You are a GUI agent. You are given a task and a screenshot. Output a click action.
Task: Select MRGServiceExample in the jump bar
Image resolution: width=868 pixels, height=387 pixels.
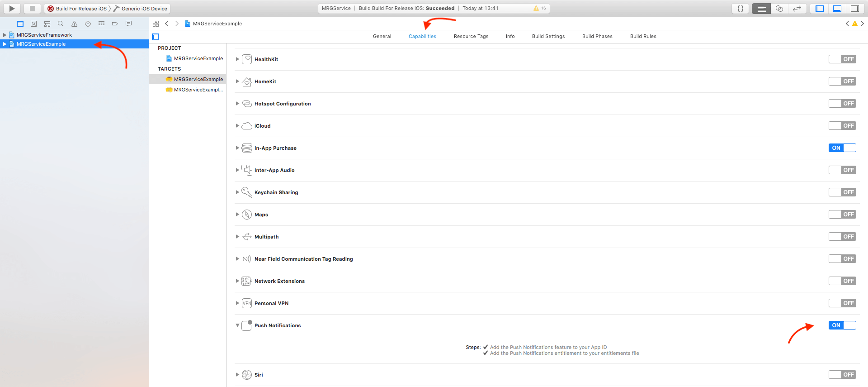(213, 24)
